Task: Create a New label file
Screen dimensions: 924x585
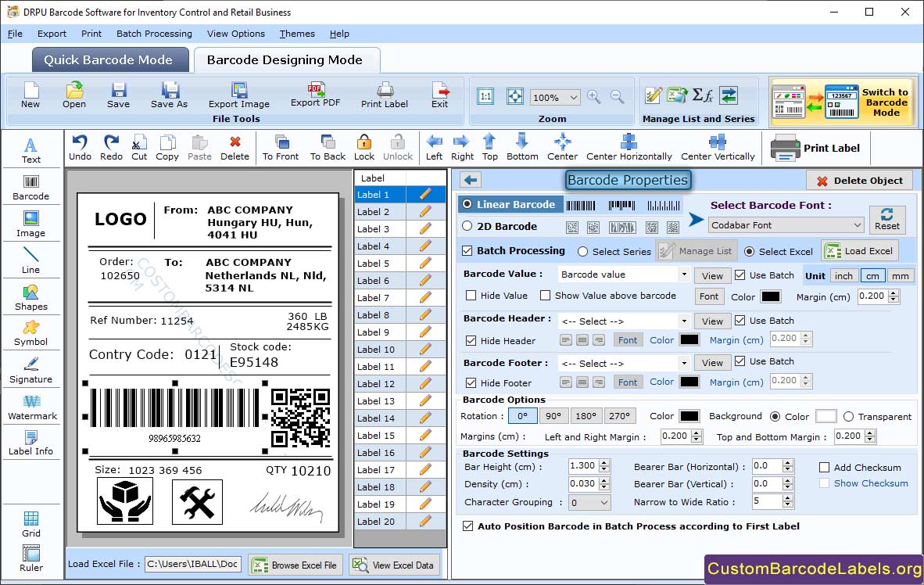Action: tap(30, 95)
